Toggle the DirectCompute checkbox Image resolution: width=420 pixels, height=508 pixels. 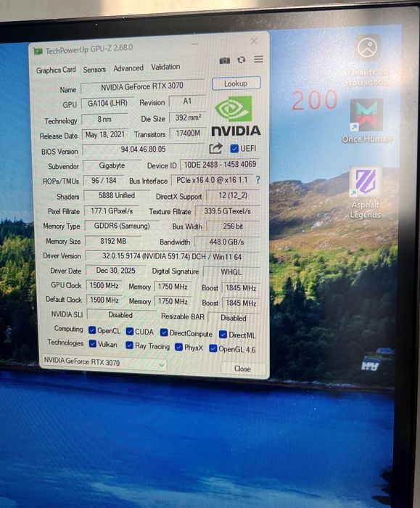point(164,332)
